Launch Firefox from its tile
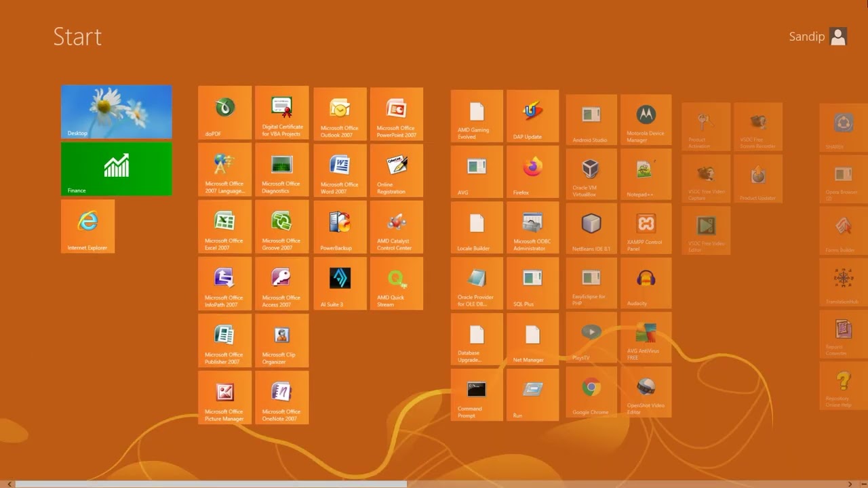The width and height of the screenshot is (868, 488). tap(533, 172)
